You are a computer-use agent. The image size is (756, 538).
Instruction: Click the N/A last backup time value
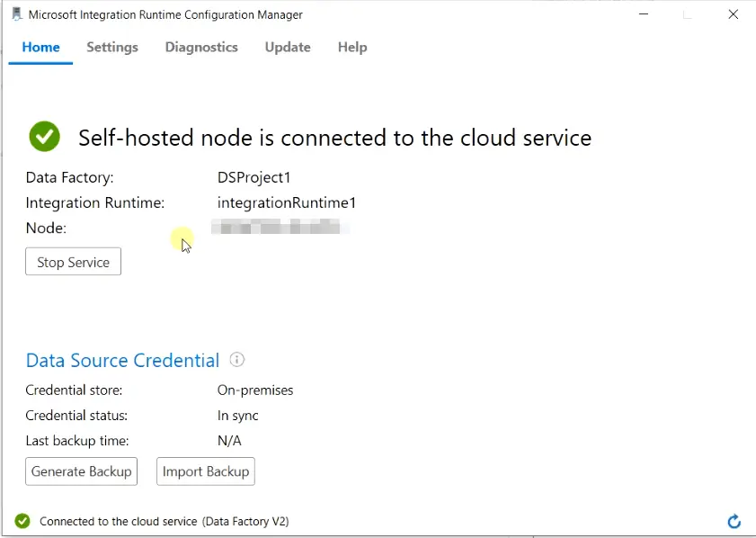pyautogui.click(x=229, y=441)
